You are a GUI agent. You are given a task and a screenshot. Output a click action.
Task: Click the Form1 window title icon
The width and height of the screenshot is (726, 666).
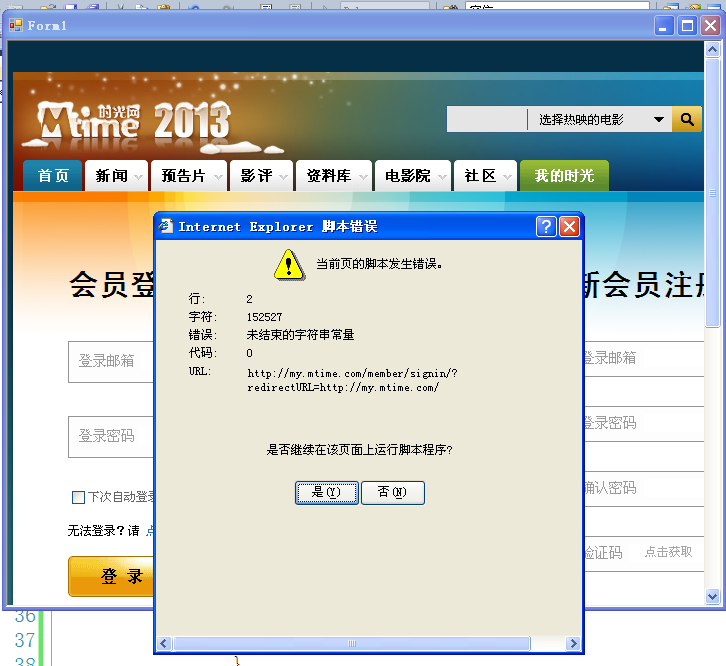point(16,26)
